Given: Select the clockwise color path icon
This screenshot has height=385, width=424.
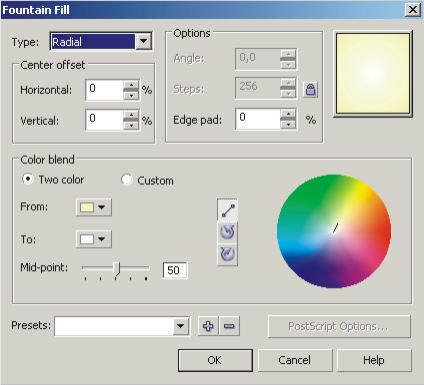Looking at the screenshot, I should (227, 254).
